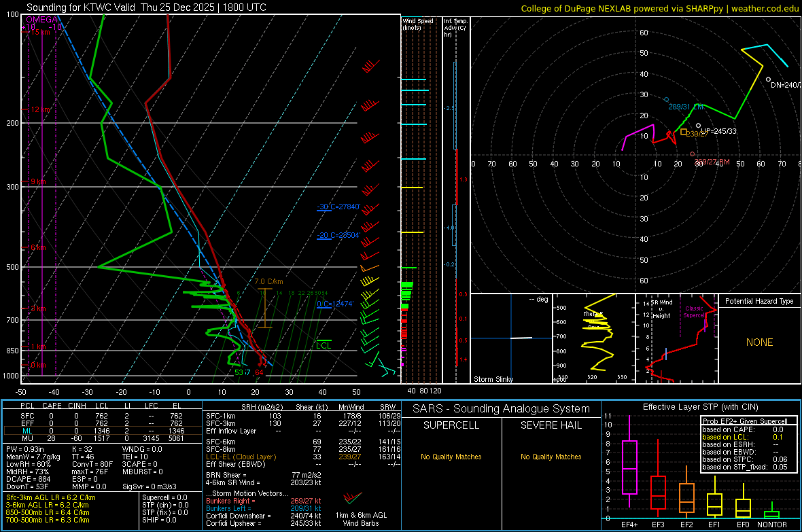Click 'Effective Layer STP (with CIN)' title

700,407
